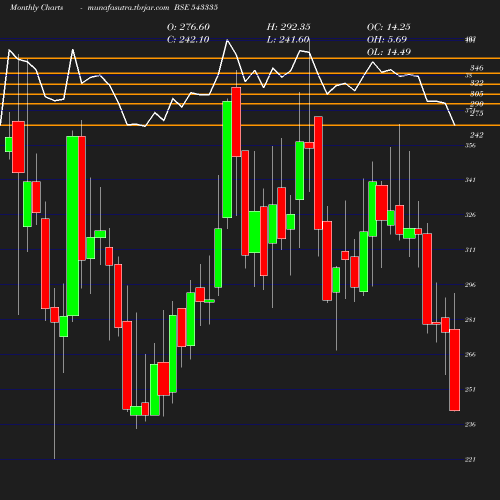This screenshot has height=500, width=500.
Task: Click the "Monthly Charts" title text
Action: point(36,8)
